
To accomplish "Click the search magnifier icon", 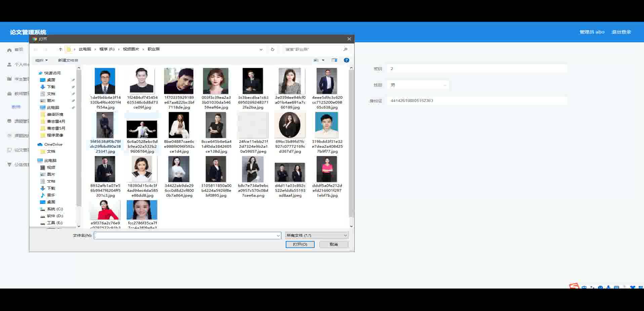I will [345, 49].
